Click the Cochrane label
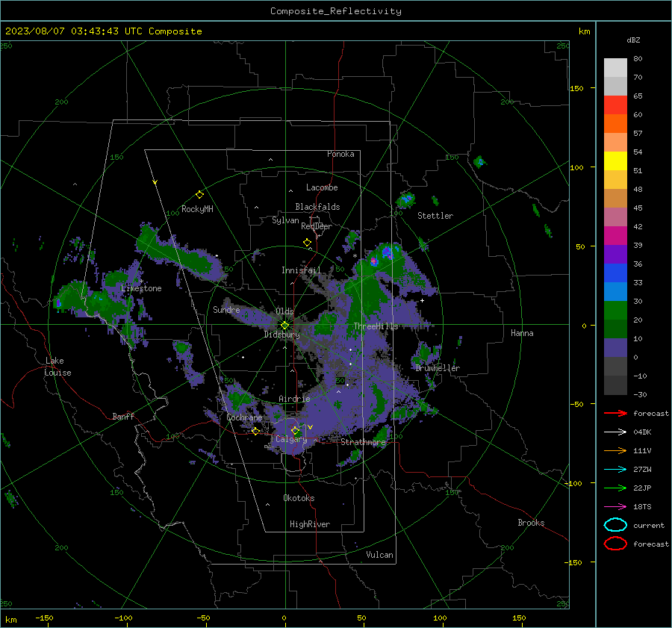 click(x=244, y=417)
